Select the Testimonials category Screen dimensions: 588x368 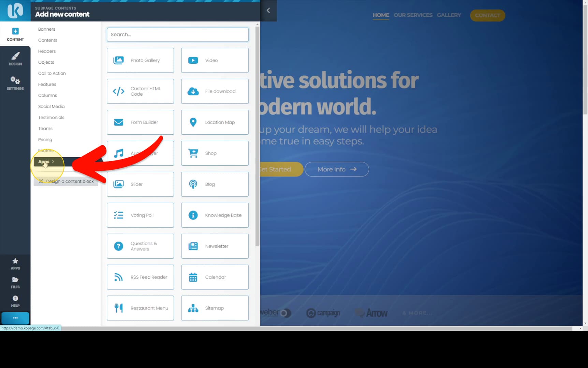[x=51, y=118]
